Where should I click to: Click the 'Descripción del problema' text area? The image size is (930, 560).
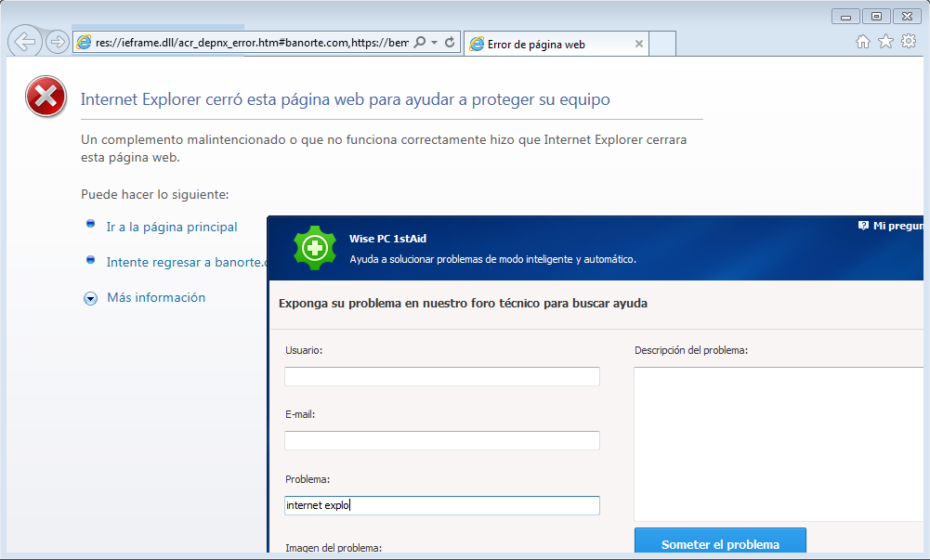click(780, 443)
